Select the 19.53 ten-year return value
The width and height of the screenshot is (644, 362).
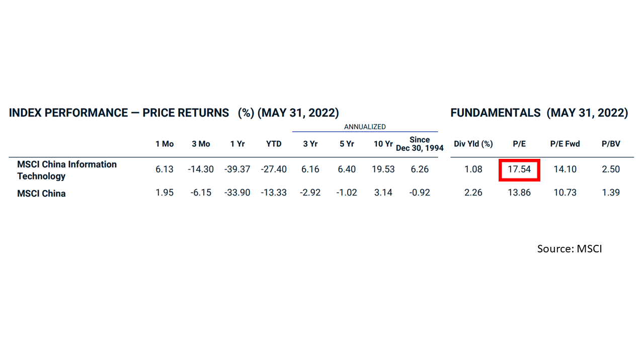(383, 169)
